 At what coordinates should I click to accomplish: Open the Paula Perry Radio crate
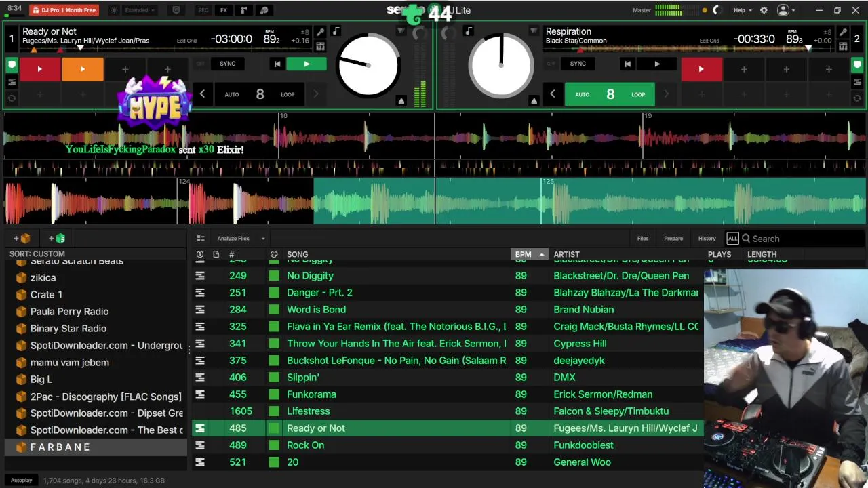tap(69, 311)
